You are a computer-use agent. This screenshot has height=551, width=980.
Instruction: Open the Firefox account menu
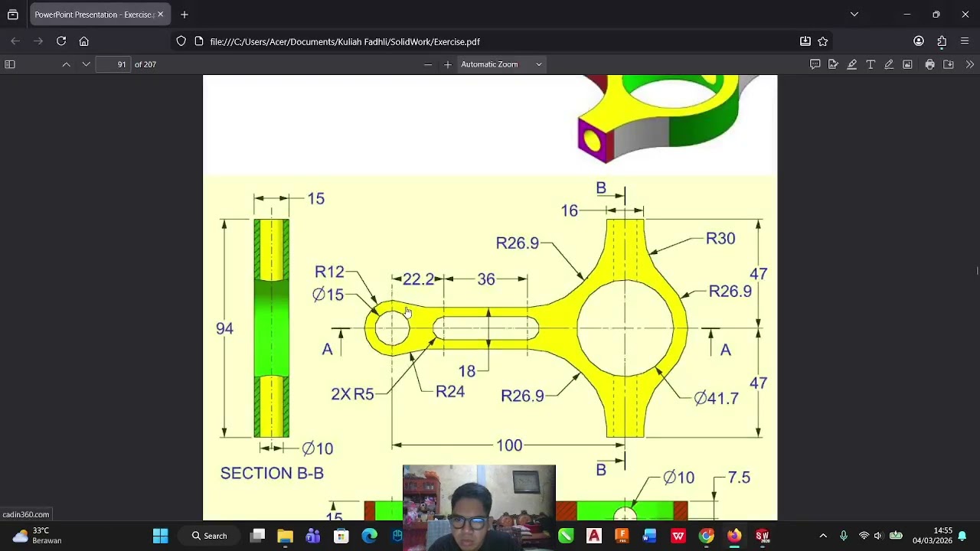(x=919, y=41)
